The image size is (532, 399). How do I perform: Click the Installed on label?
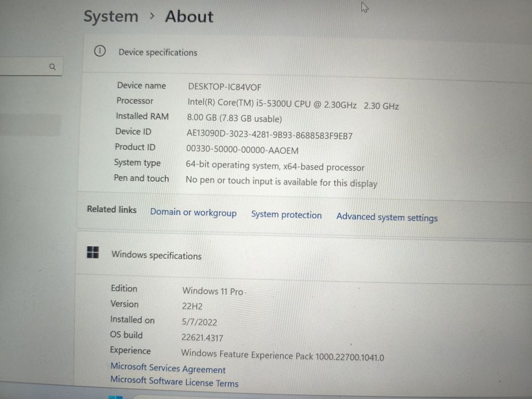132,320
